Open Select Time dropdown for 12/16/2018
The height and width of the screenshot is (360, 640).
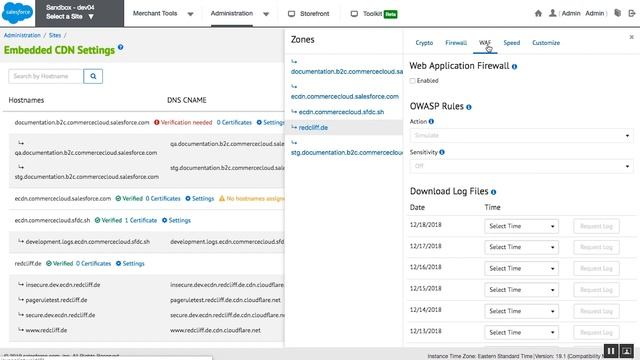coord(521,269)
